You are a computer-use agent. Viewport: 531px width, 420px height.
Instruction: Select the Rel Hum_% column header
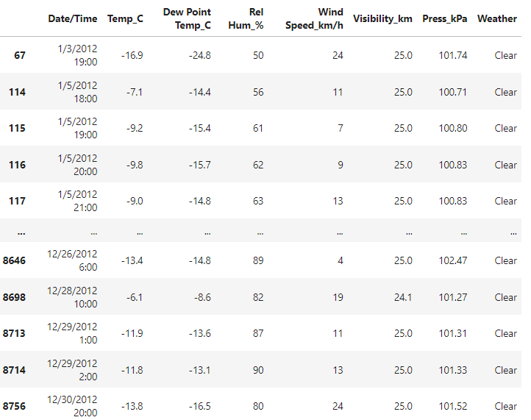tap(250, 18)
